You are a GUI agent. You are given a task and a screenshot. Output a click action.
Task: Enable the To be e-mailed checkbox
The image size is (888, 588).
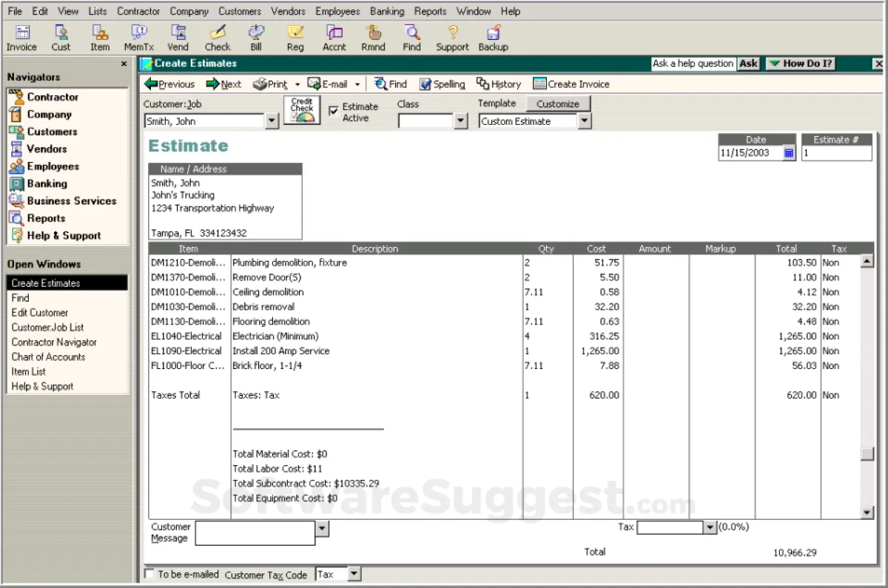pos(149,574)
